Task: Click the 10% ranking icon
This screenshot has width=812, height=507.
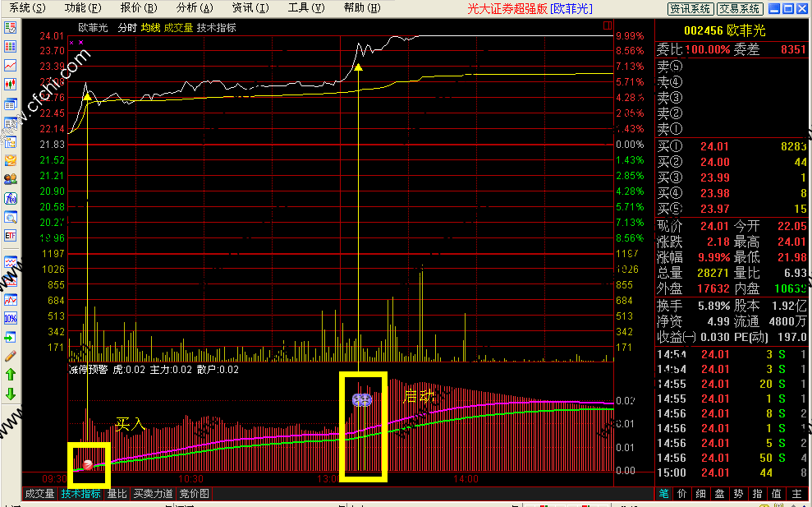Action: click(x=11, y=318)
